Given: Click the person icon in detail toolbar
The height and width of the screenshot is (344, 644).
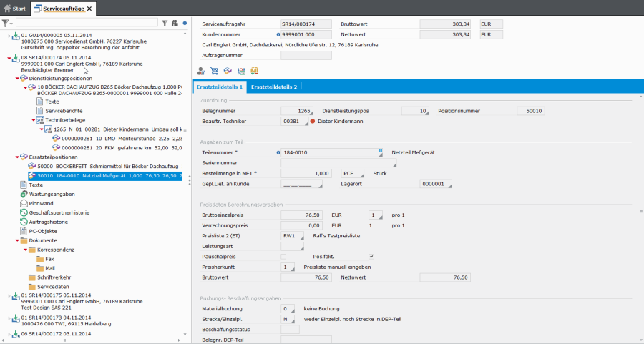Looking at the screenshot, I should point(201,71).
